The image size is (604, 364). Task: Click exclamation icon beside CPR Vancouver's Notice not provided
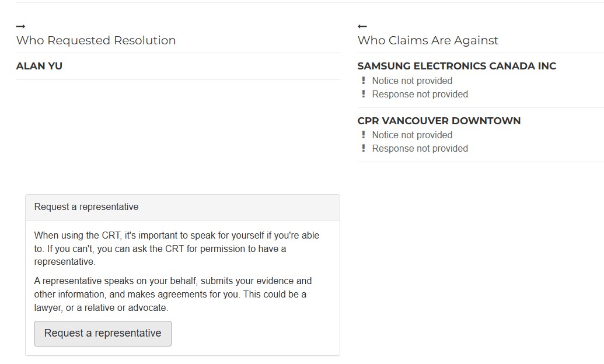tap(364, 135)
